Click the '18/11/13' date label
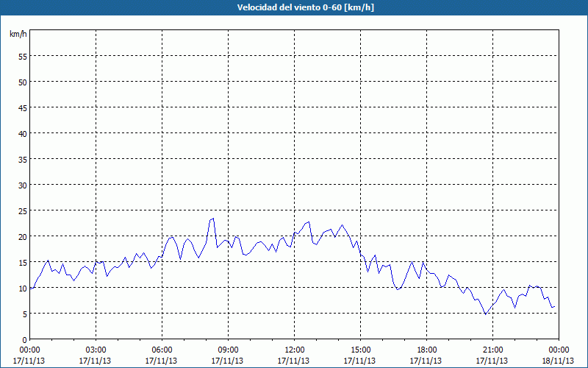This screenshot has width=588, height=368. [559, 361]
